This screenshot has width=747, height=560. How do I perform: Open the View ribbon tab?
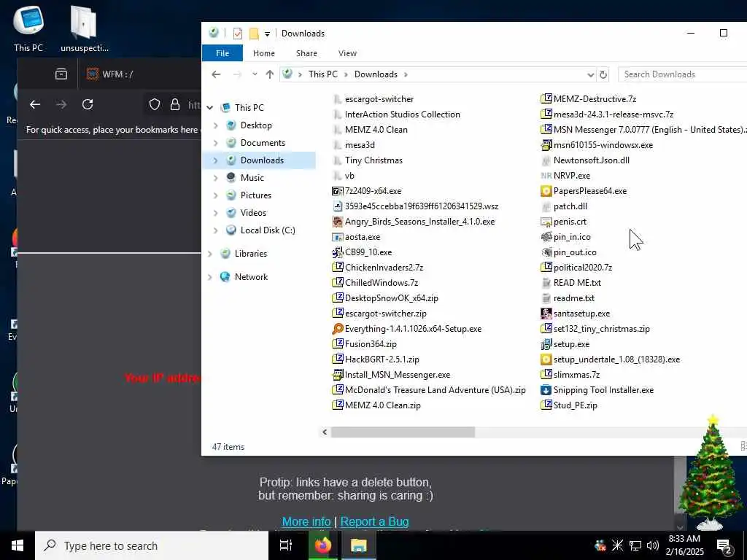pyautogui.click(x=347, y=53)
